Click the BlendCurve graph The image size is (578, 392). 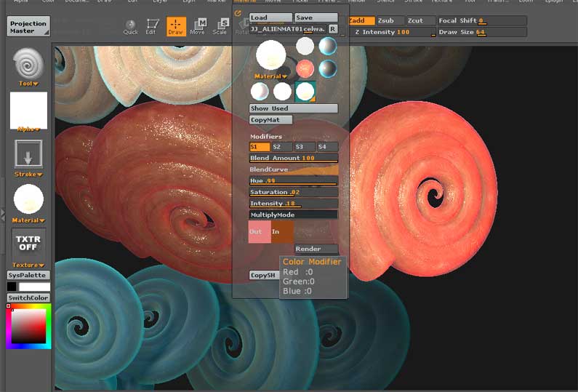pyautogui.click(x=294, y=169)
